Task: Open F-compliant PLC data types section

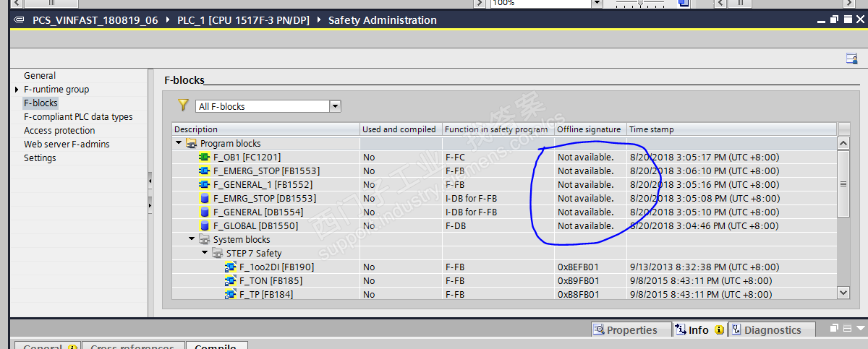Action: 78,116
